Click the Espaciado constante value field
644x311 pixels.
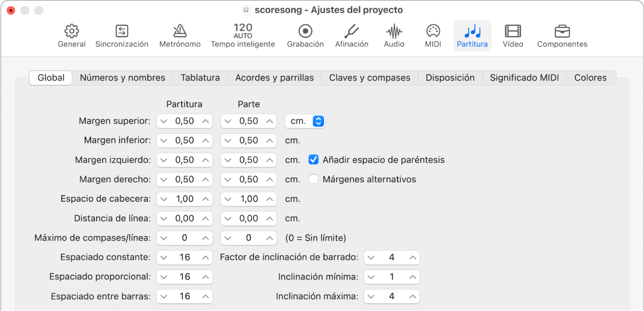[x=184, y=257]
